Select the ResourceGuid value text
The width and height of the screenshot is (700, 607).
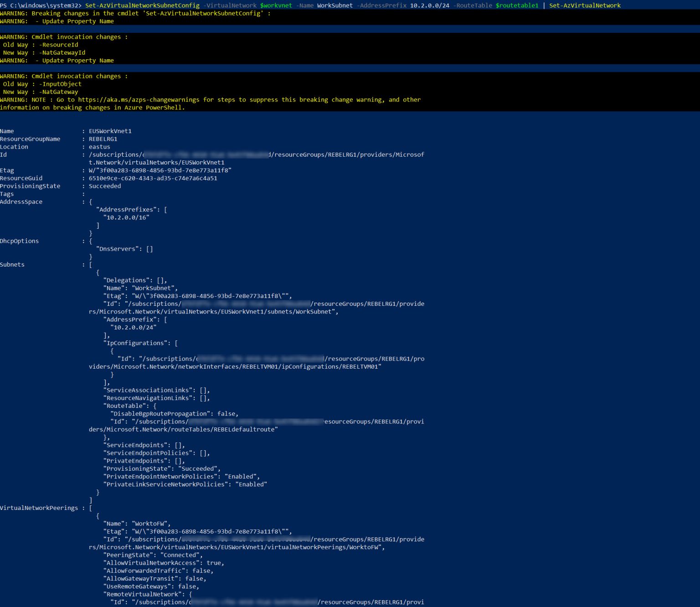tap(153, 178)
